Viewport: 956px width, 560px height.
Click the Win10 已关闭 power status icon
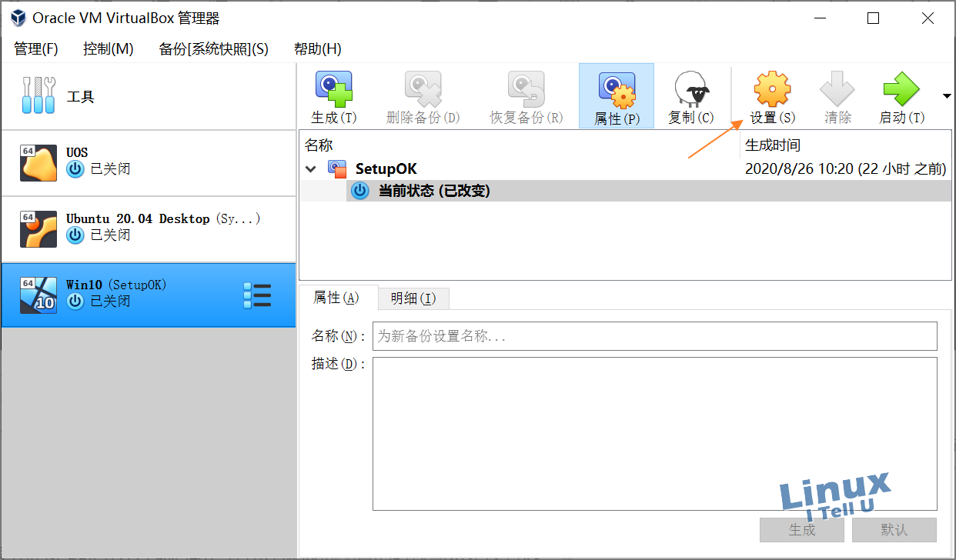(75, 302)
